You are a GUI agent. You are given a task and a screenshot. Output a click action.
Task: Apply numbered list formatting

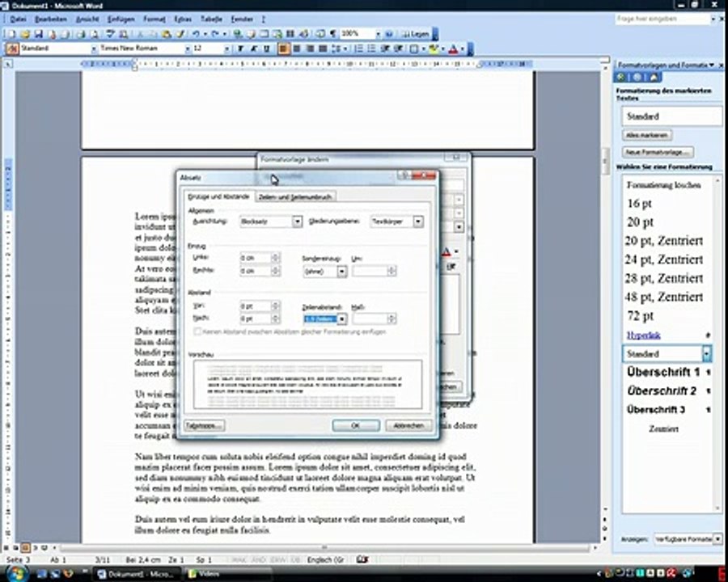pos(359,48)
